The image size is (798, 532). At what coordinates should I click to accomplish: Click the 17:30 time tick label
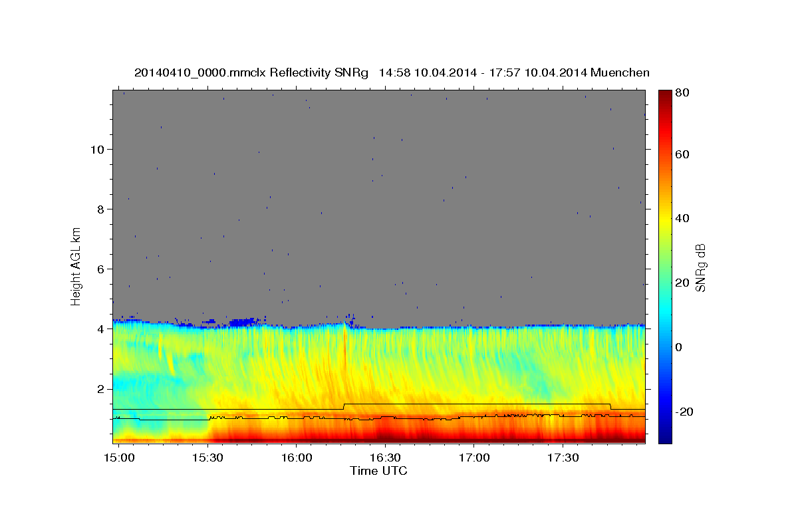[562, 458]
